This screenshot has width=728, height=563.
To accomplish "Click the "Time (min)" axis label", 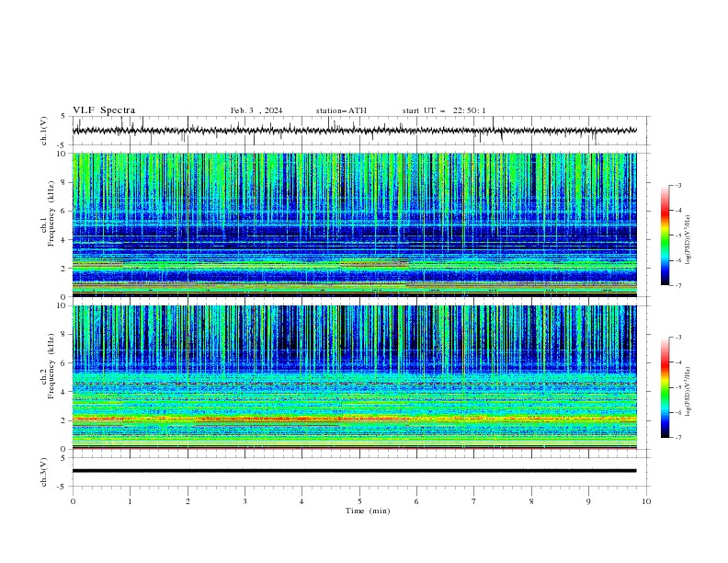I will (x=368, y=511).
